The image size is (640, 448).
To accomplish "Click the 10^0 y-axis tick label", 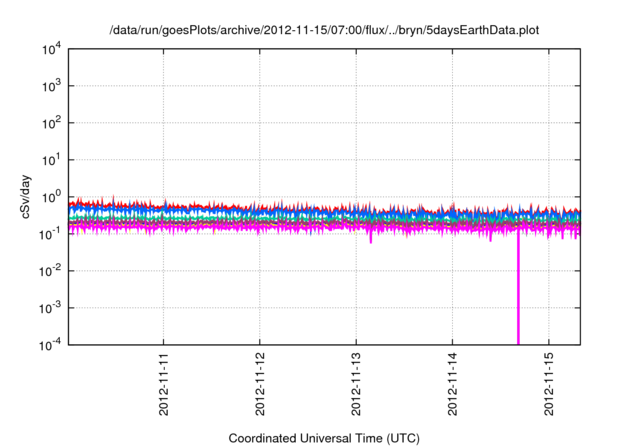I will pyautogui.click(x=52, y=197).
